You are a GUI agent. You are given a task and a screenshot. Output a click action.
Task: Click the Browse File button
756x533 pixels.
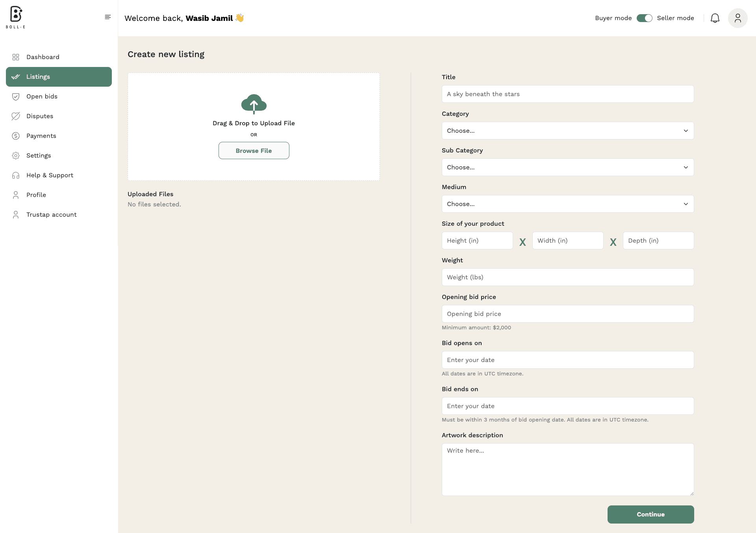coord(254,150)
